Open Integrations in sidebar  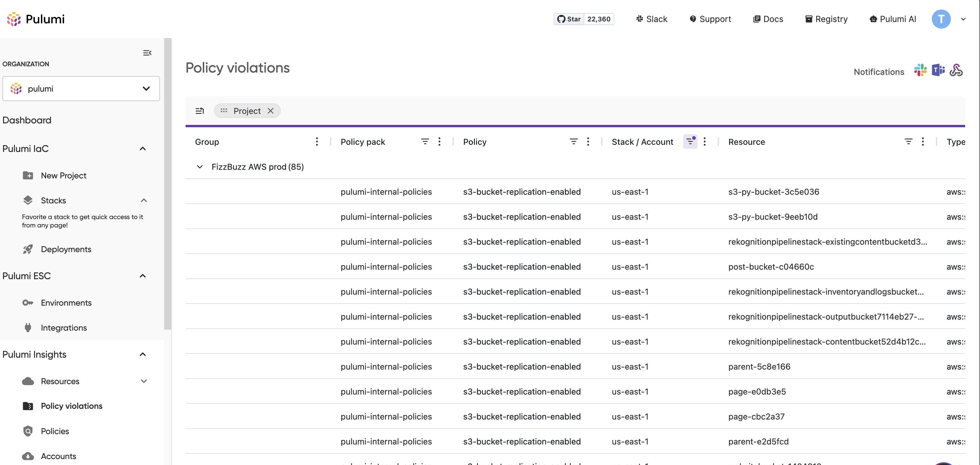(64, 328)
